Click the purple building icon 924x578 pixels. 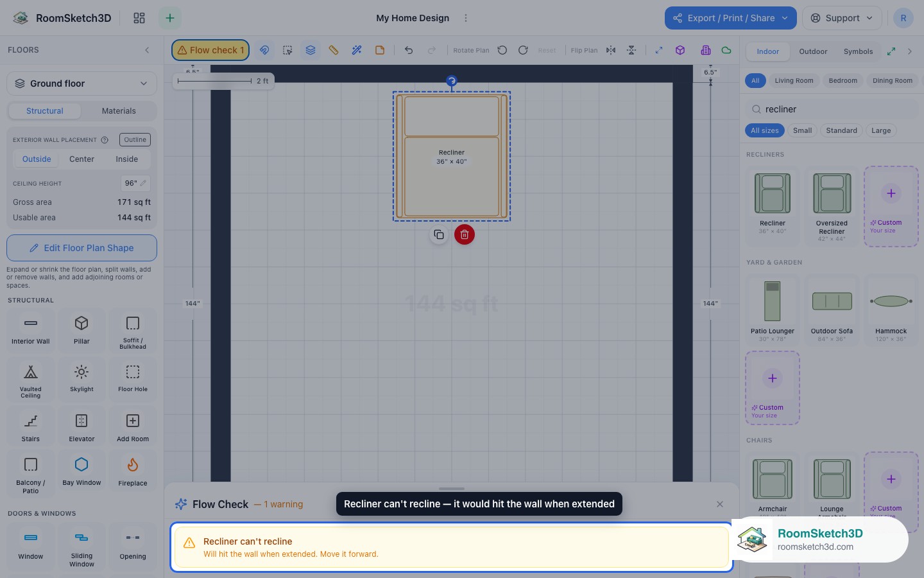[706, 50]
